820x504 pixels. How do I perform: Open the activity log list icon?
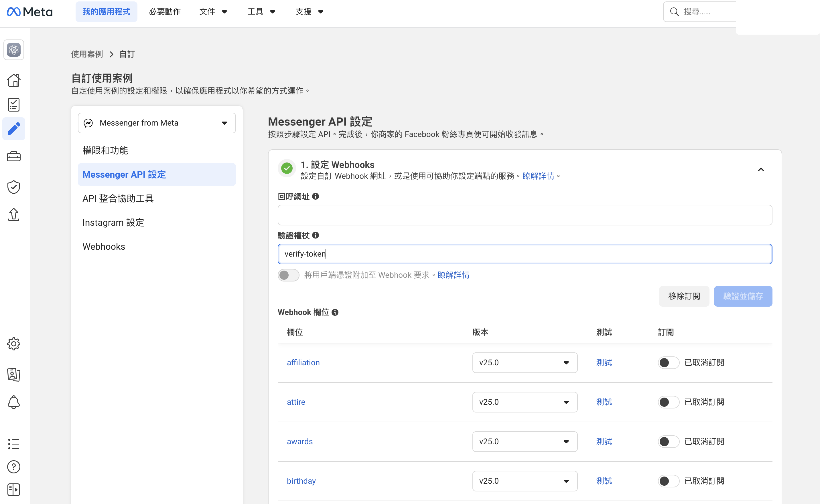click(14, 444)
